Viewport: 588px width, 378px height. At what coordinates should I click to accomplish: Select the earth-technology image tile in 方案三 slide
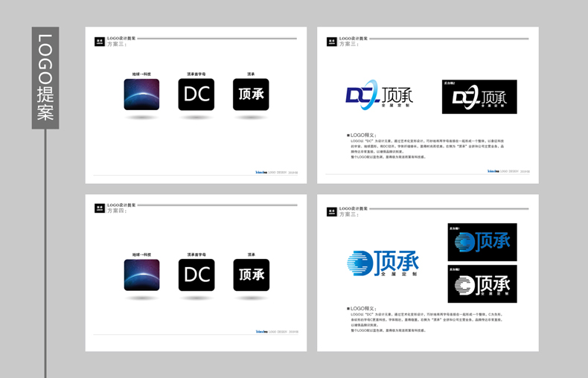pos(141,94)
